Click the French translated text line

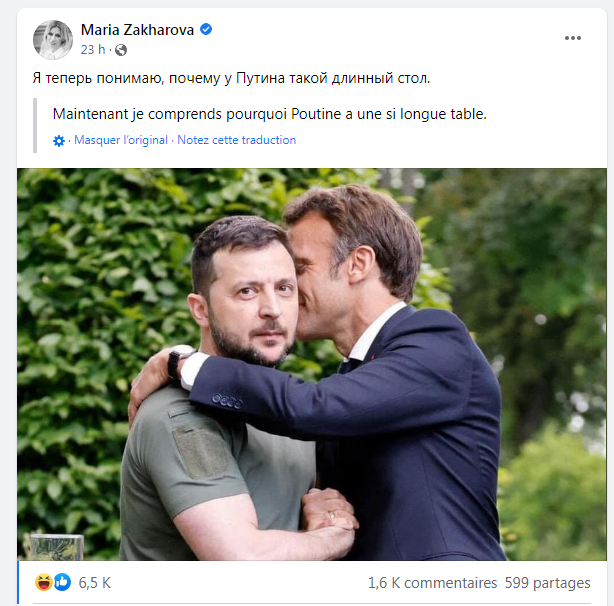269,114
